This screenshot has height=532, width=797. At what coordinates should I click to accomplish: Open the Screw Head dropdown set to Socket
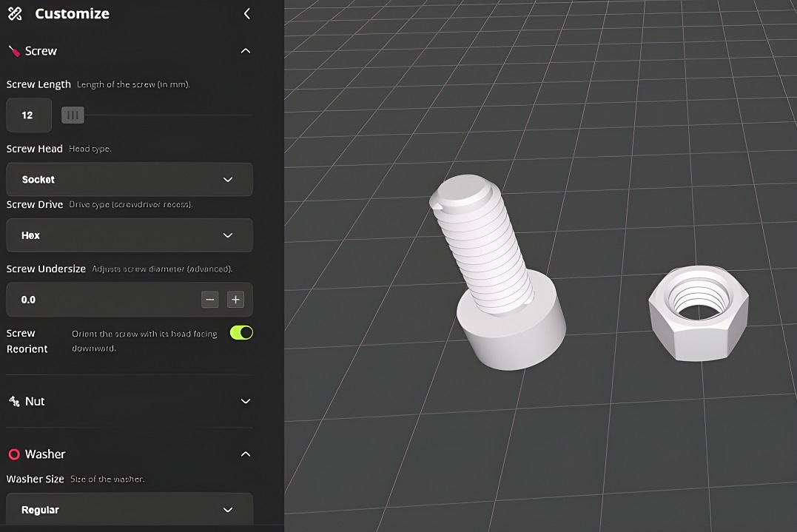tap(130, 179)
